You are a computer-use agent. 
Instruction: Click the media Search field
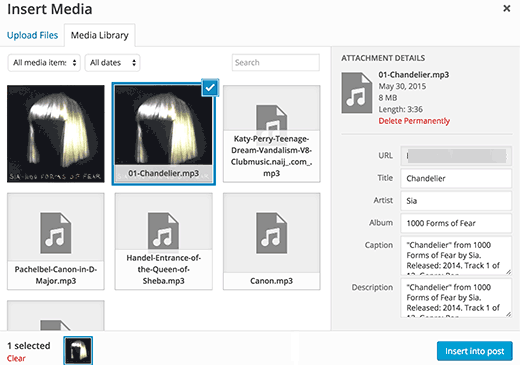(x=276, y=62)
